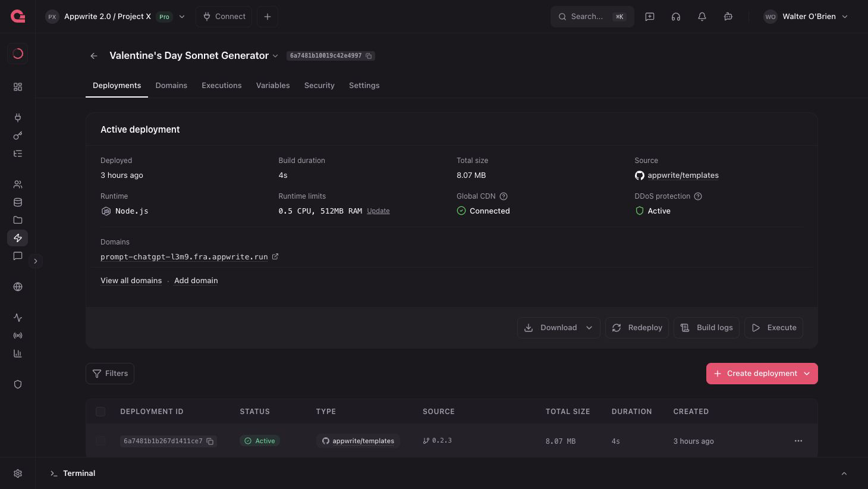Screen dimensions: 868x489
Task: Click the prompt-chatgpt-l3m9.fra.appwrite.run domain
Action: point(184,257)
